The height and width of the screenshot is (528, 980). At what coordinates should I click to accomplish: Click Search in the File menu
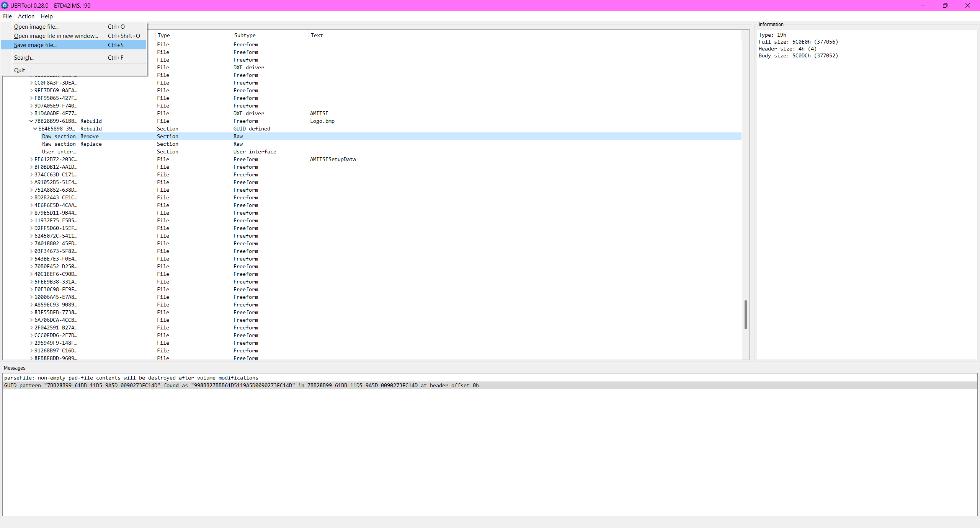point(24,58)
